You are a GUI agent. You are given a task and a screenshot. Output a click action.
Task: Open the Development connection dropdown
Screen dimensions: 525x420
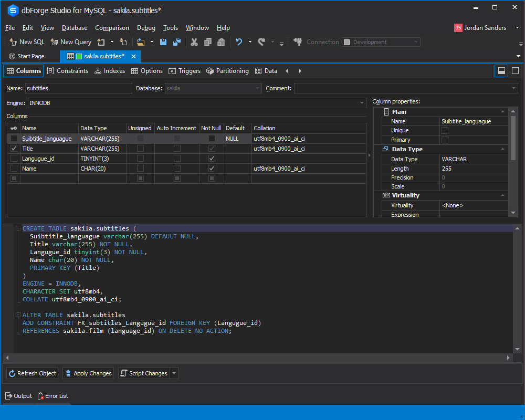tap(416, 42)
